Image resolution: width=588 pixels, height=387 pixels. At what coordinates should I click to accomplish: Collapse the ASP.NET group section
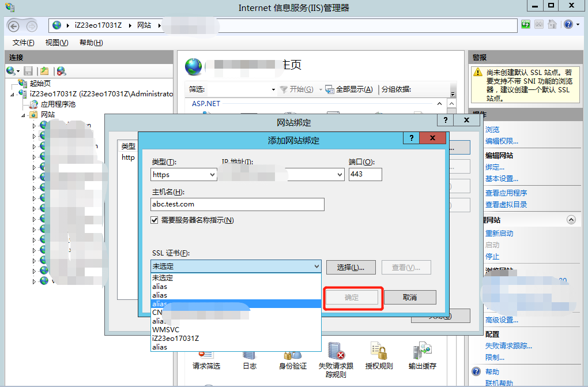(x=439, y=104)
